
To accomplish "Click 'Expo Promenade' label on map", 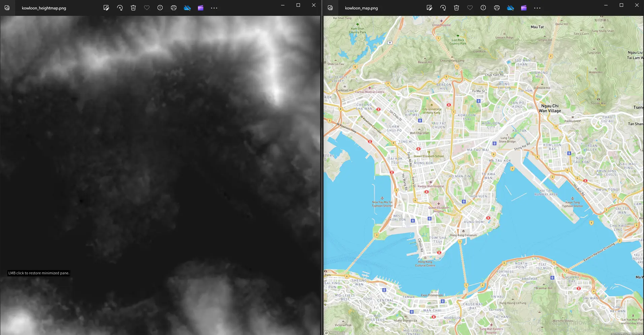I will tap(432, 295).
